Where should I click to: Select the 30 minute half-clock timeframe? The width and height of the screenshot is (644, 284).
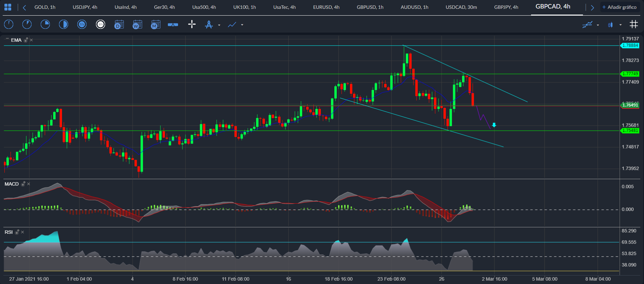[x=63, y=24]
